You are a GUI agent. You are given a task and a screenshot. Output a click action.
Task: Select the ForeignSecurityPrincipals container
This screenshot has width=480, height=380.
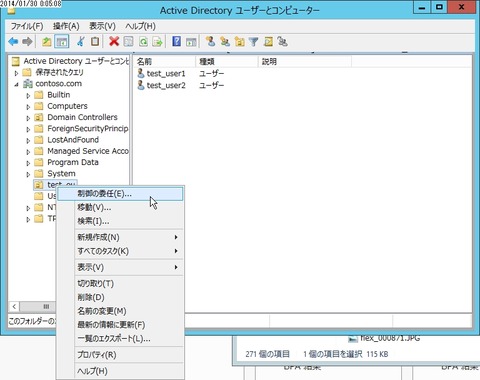(88, 128)
